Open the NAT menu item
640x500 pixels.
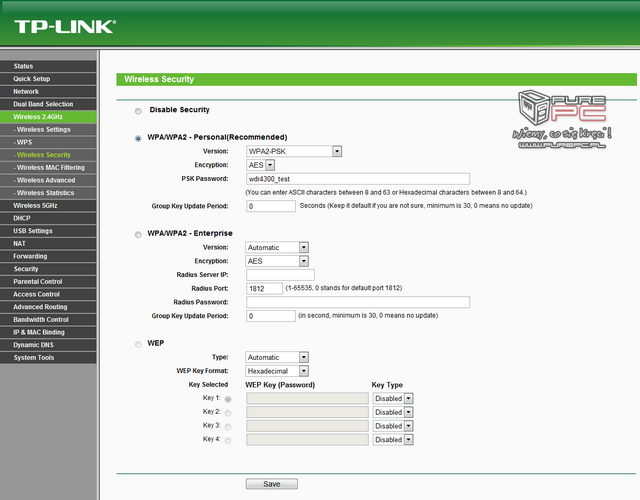coord(48,243)
